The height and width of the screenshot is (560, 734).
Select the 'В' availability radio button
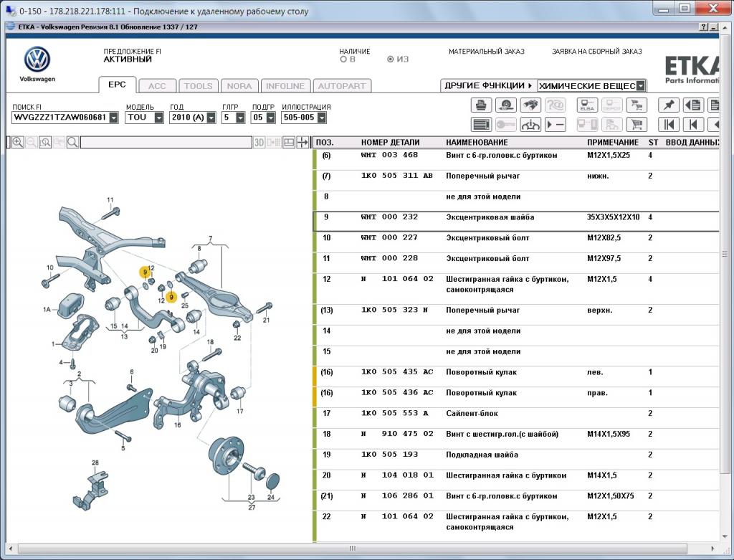tap(343, 60)
